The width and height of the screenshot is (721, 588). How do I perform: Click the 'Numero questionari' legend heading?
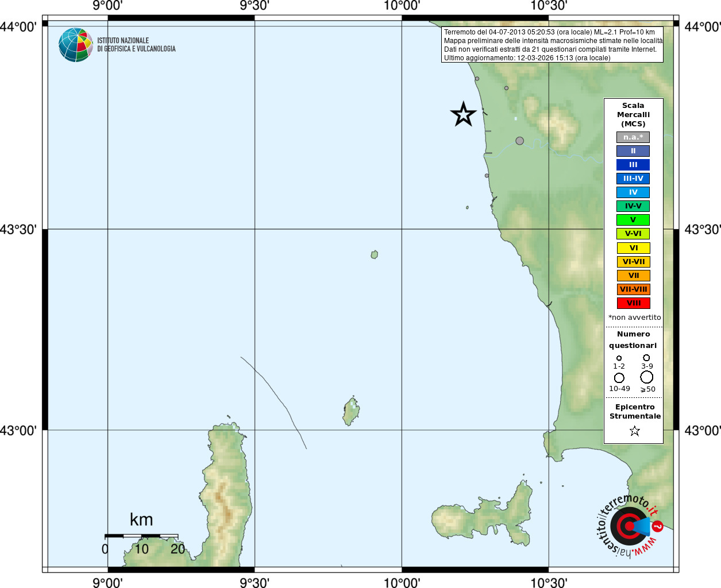pos(633,339)
